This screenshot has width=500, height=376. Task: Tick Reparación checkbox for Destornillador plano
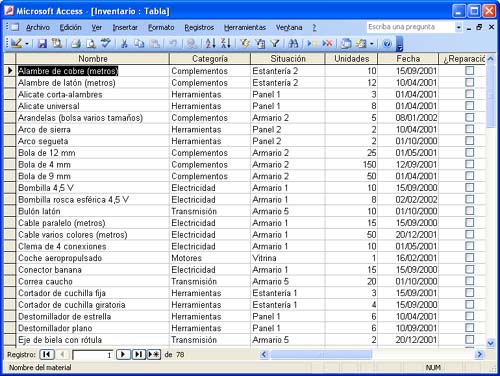click(x=469, y=328)
